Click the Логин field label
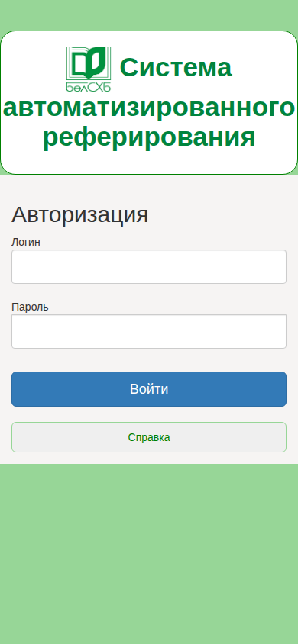This screenshot has height=644, width=298. click(26, 242)
